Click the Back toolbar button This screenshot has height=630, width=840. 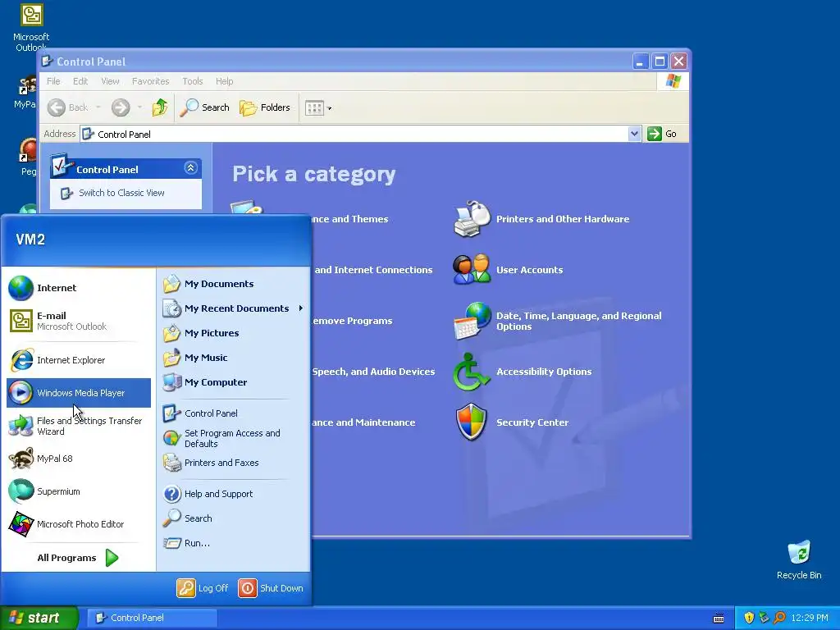[x=67, y=107]
